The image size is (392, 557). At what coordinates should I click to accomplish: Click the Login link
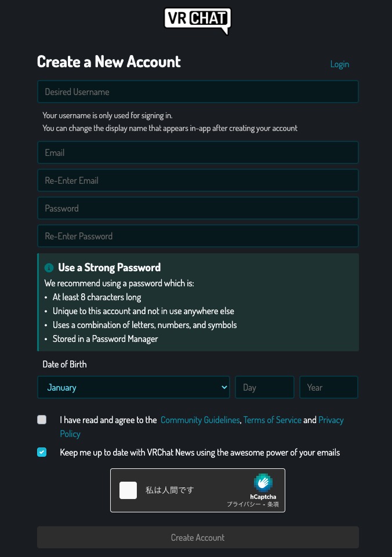[x=339, y=64]
